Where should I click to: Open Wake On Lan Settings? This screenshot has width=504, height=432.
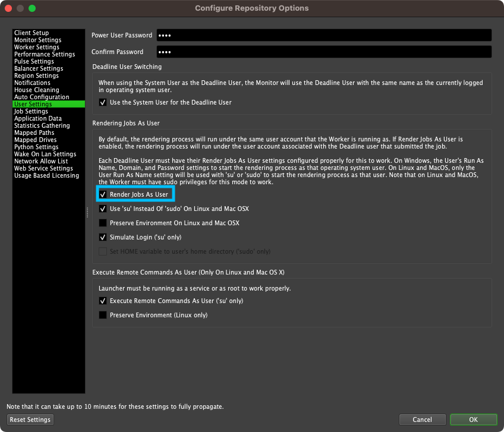pos(49,154)
